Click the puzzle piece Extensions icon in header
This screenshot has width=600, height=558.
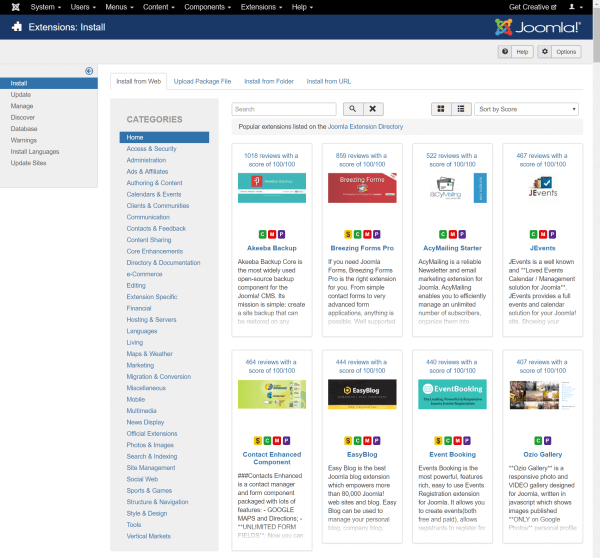(17, 27)
